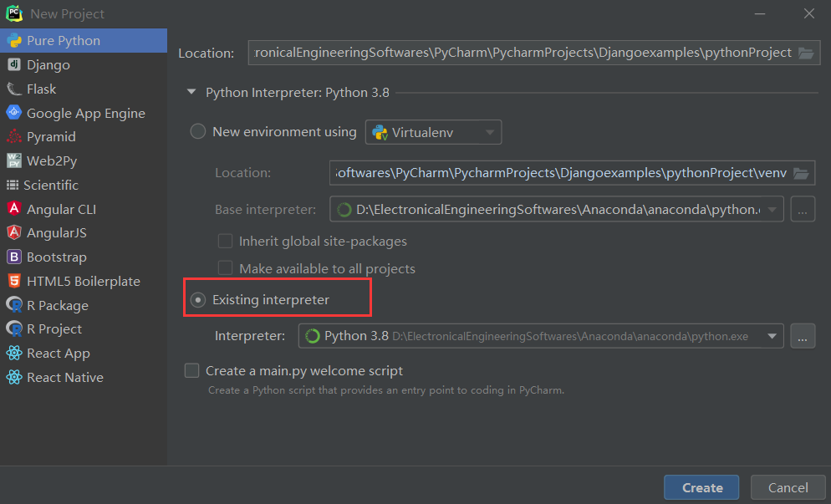Choose the Angular CLI list entry
Image resolution: width=831 pixels, height=504 pixels.
point(84,209)
